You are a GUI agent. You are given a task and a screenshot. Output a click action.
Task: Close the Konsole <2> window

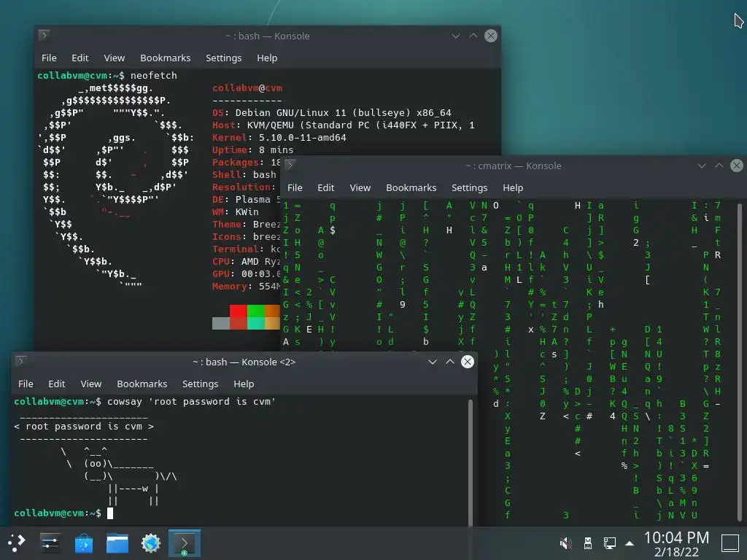[468, 362]
